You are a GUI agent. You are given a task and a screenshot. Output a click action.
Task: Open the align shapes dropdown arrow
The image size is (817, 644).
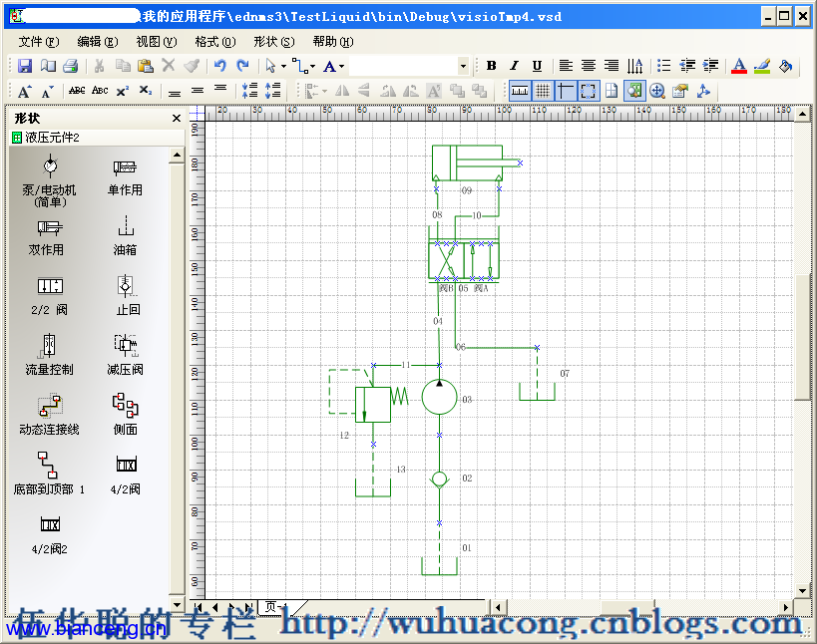[324, 92]
